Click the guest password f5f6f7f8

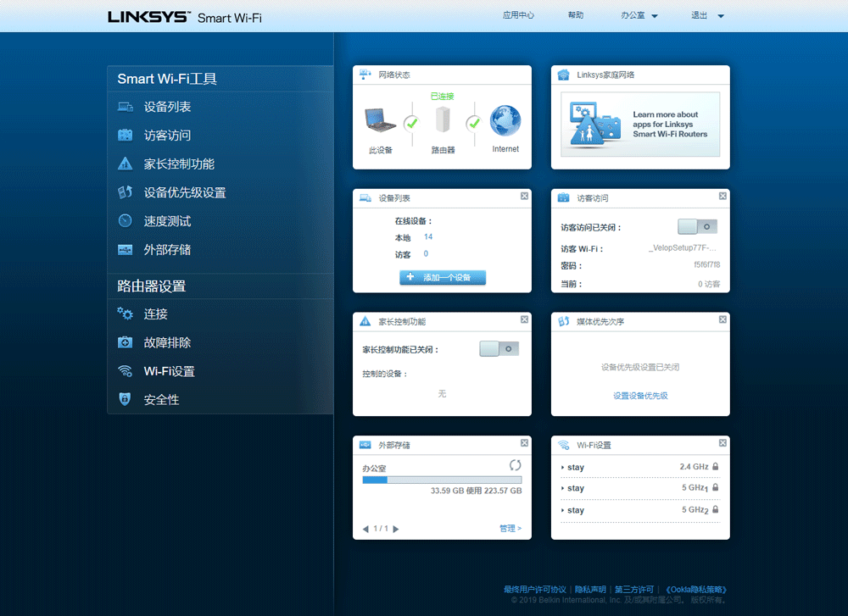click(707, 264)
